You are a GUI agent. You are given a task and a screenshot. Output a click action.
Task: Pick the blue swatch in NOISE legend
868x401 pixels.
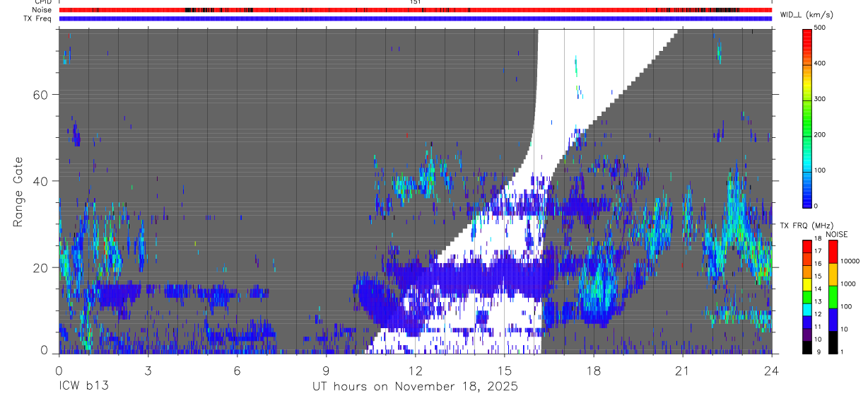click(x=833, y=319)
